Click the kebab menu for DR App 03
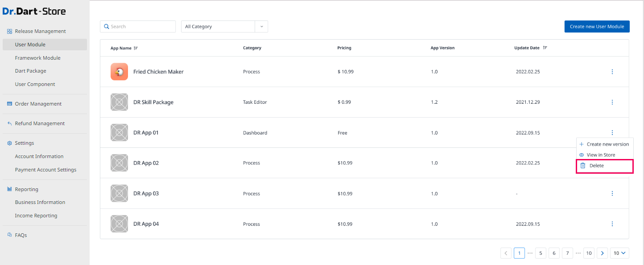 tap(612, 193)
